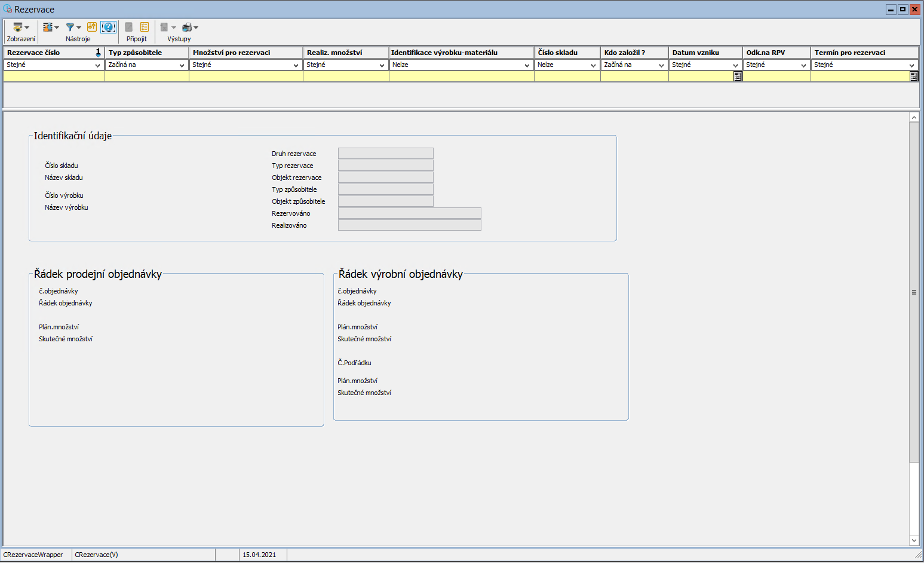Screen dimensions: 924x563
Task: Open the Zobrazení view icon menu
Action: (x=20, y=27)
